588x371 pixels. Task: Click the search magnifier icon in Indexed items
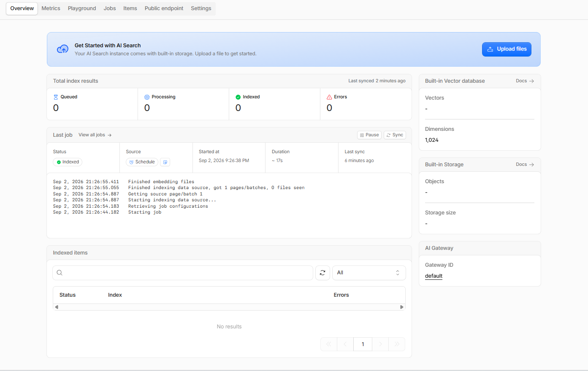coord(60,273)
